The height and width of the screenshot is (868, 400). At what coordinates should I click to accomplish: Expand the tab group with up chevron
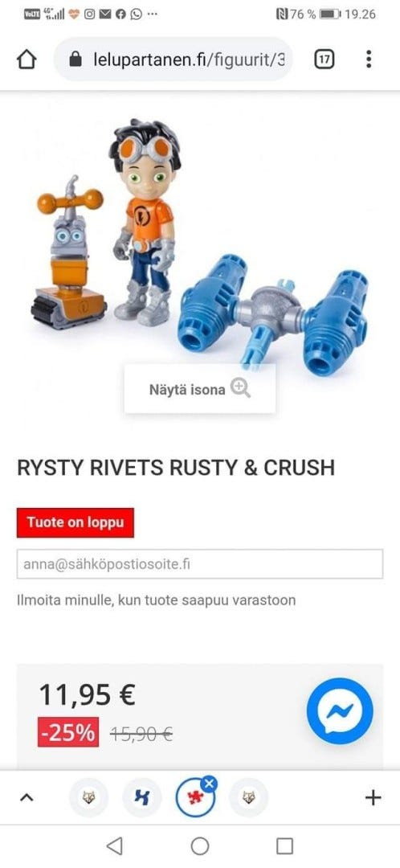(x=27, y=798)
